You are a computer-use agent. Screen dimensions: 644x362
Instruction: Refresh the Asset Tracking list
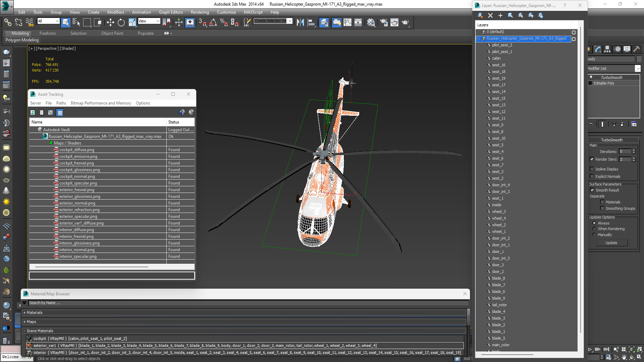click(x=33, y=113)
